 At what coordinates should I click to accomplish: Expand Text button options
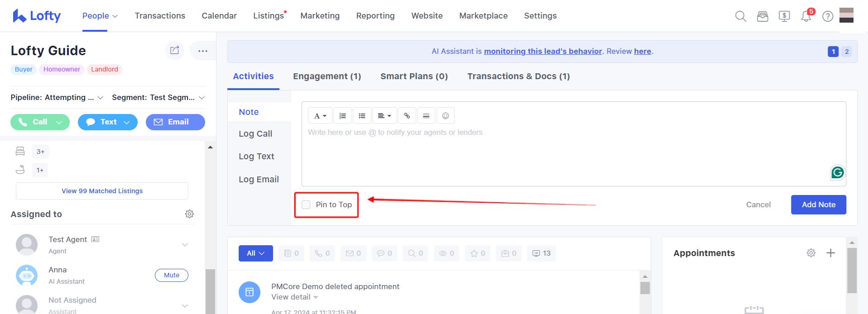pos(127,122)
